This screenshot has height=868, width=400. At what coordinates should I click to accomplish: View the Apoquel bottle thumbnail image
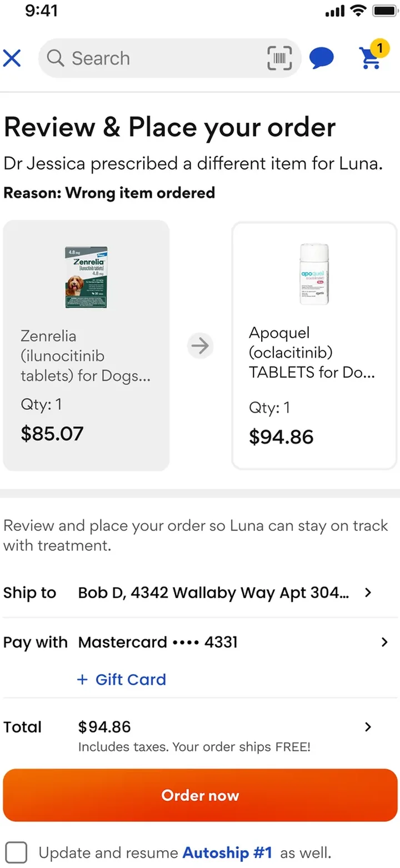click(314, 274)
